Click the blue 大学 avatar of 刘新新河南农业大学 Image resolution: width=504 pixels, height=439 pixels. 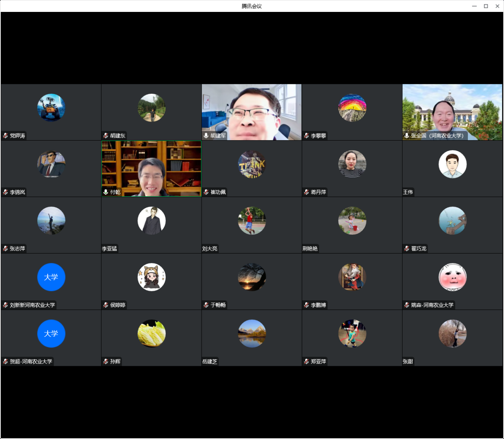click(x=51, y=277)
